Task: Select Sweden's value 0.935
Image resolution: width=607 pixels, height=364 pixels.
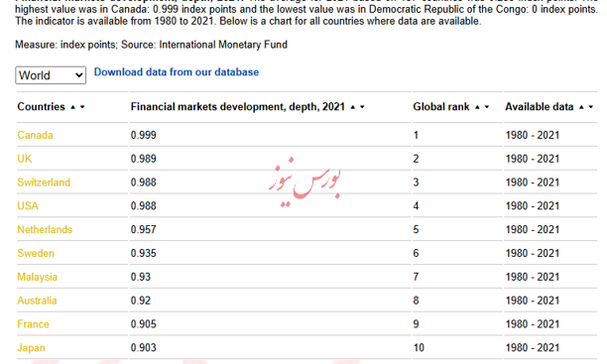Action: (143, 253)
